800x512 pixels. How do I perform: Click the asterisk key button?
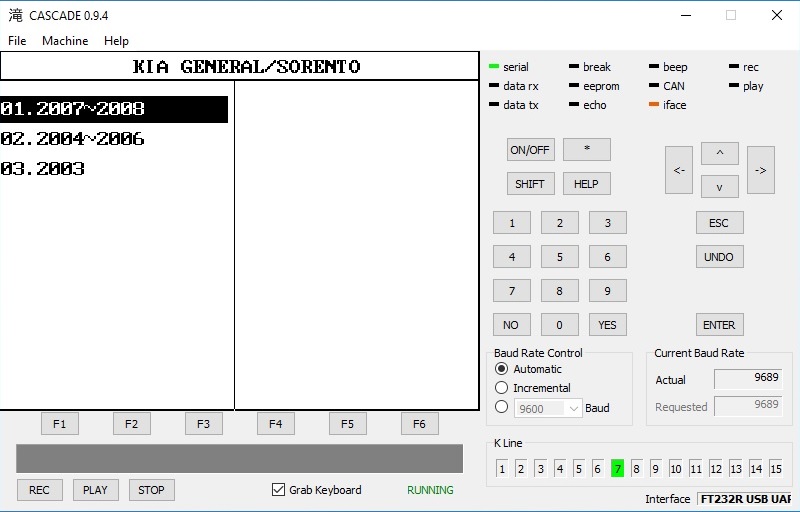coord(586,150)
